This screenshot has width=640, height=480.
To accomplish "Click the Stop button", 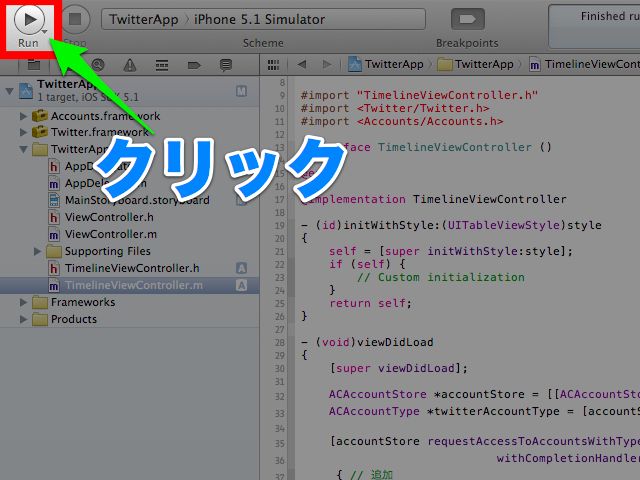I will [75, 19].
